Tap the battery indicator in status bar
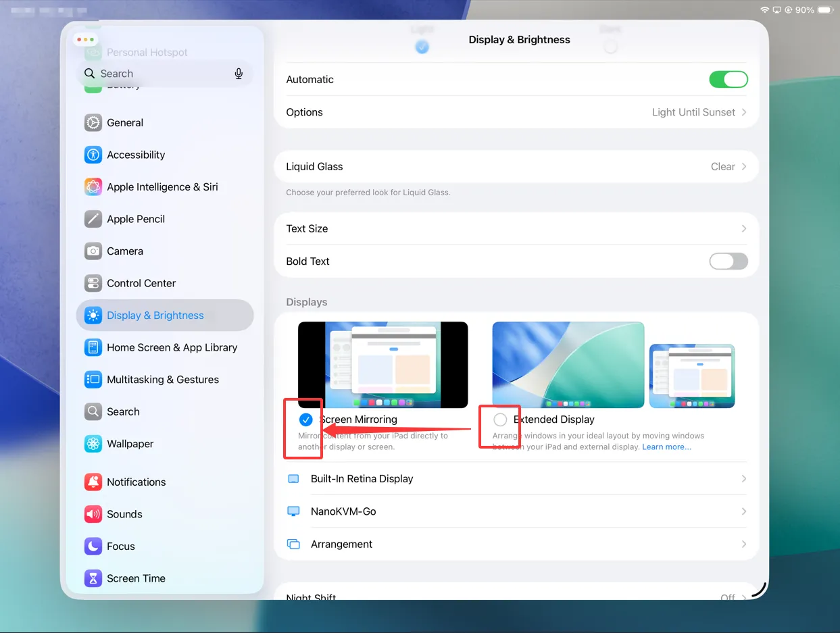840x633 pixels. click(x=824, y=10)
